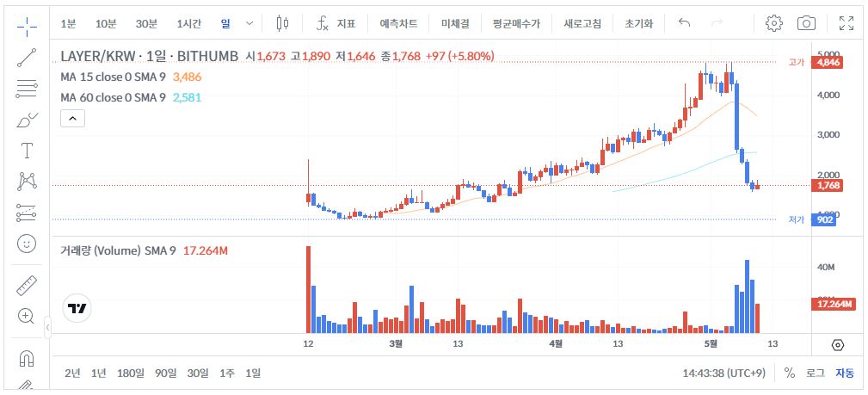Click the 지표 indicators button
This screenshot has width=868, height=395.
point(336,23)
